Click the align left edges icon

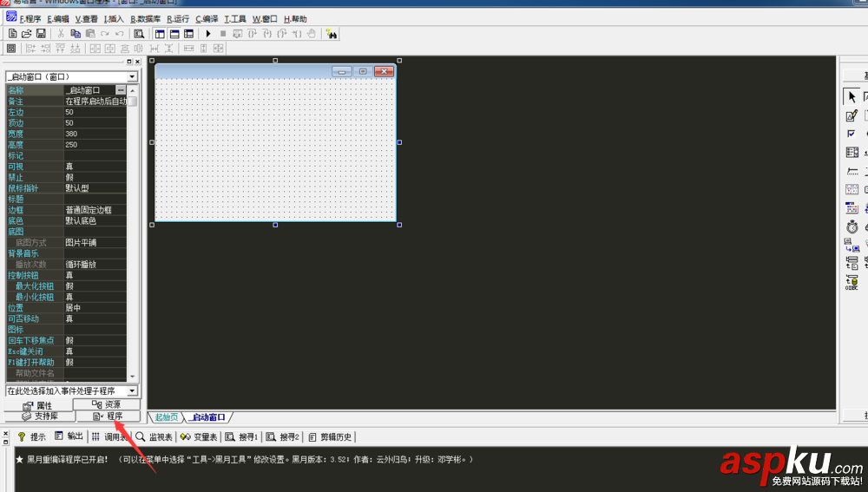click(x=31, y=49)
